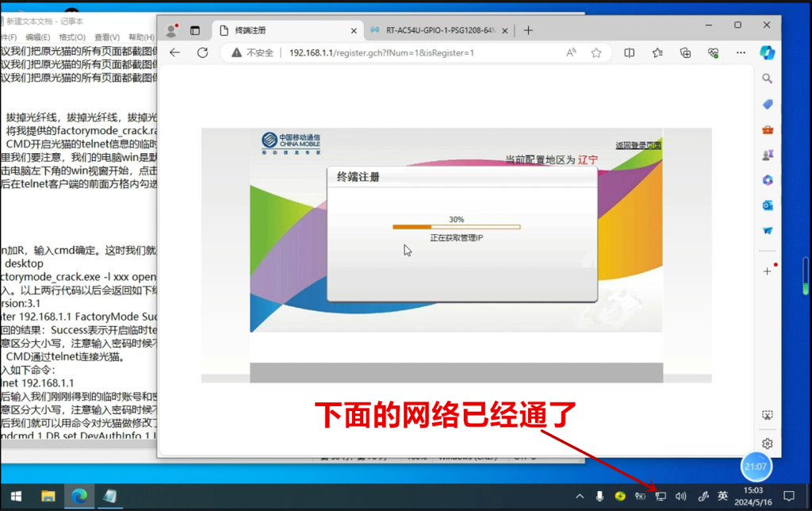Click the sidebar search icon
Viewport: 812px width, 511px height.
tap(767, 79)
